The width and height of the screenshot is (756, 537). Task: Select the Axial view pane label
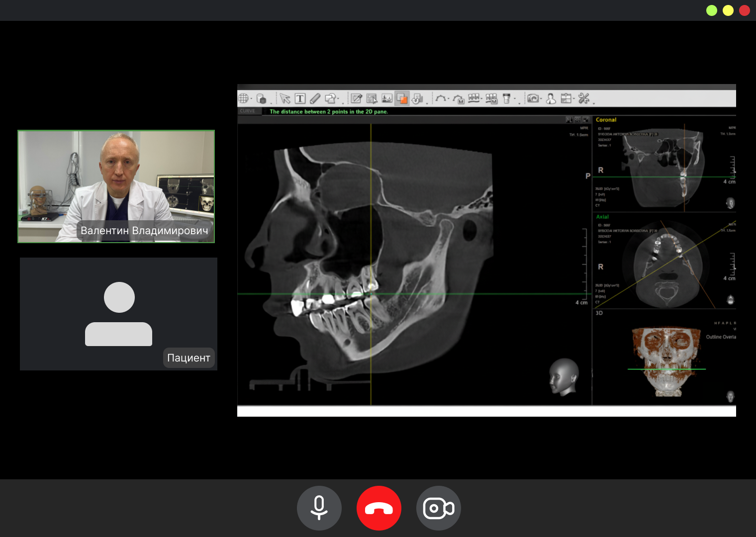pos(602,217)
